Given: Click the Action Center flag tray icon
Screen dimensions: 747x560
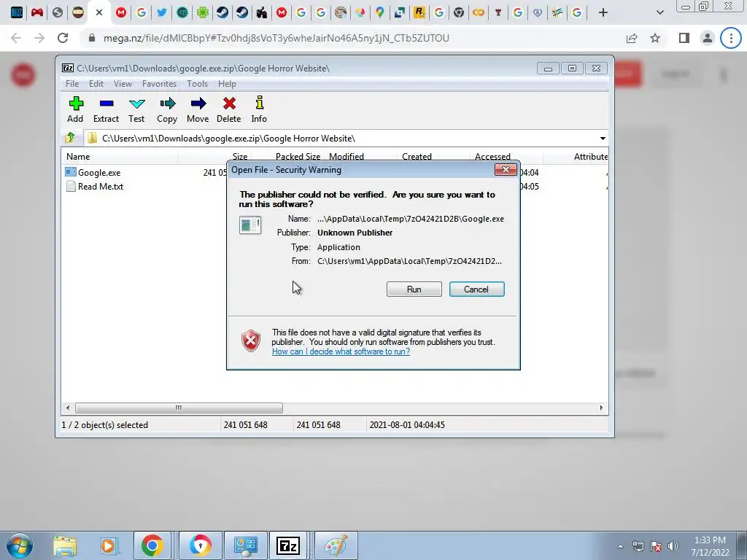Looking at the screenshot, I should [x=656, y=546].
